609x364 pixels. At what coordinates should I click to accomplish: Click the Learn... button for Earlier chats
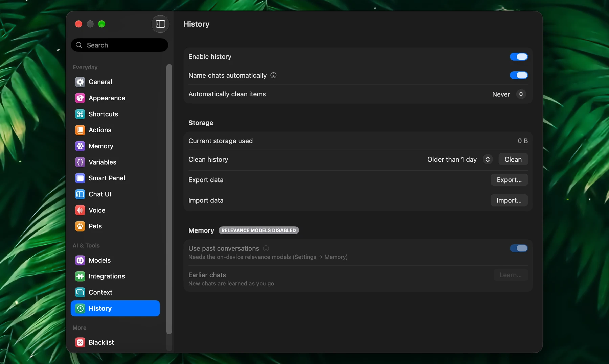(x=511, y=275)
